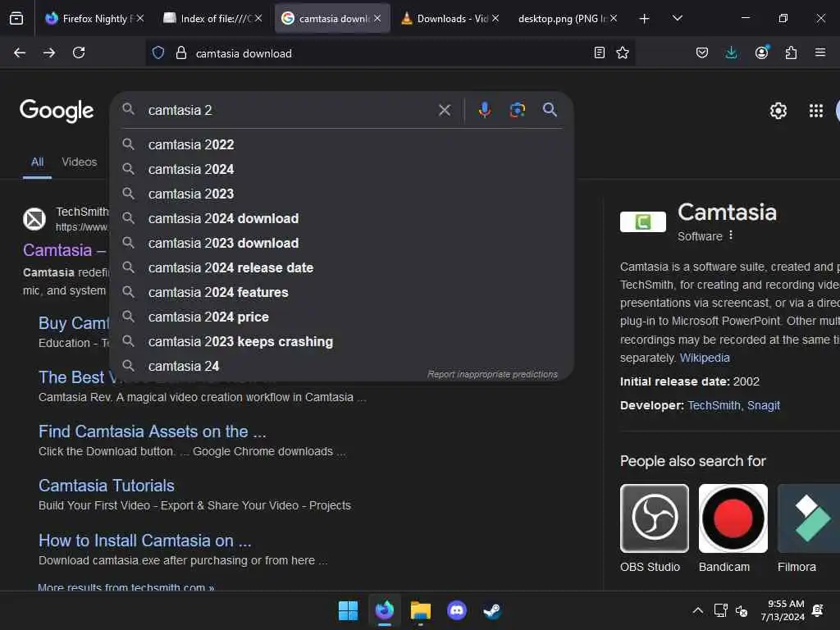Reload the current page

[x=79, y=53]
